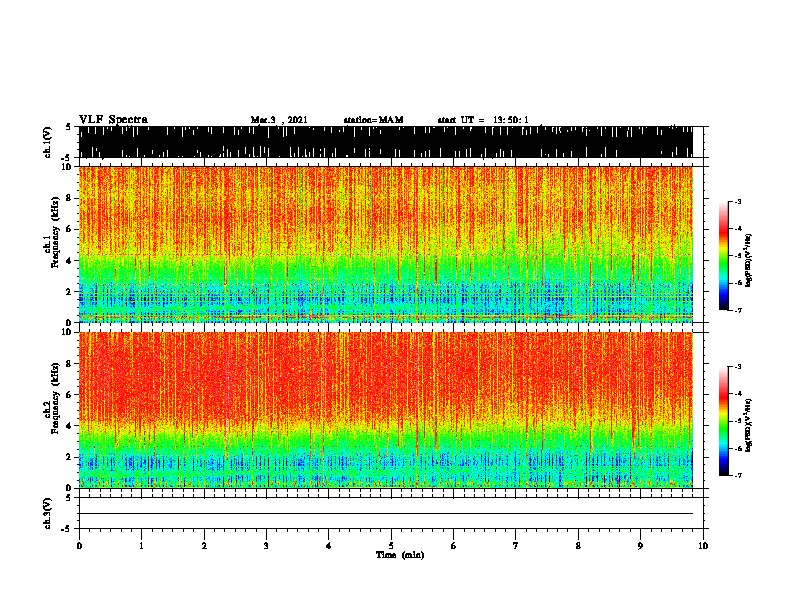
Task: Click the "ch.1(V)" axis label
Action: (48, 142)
